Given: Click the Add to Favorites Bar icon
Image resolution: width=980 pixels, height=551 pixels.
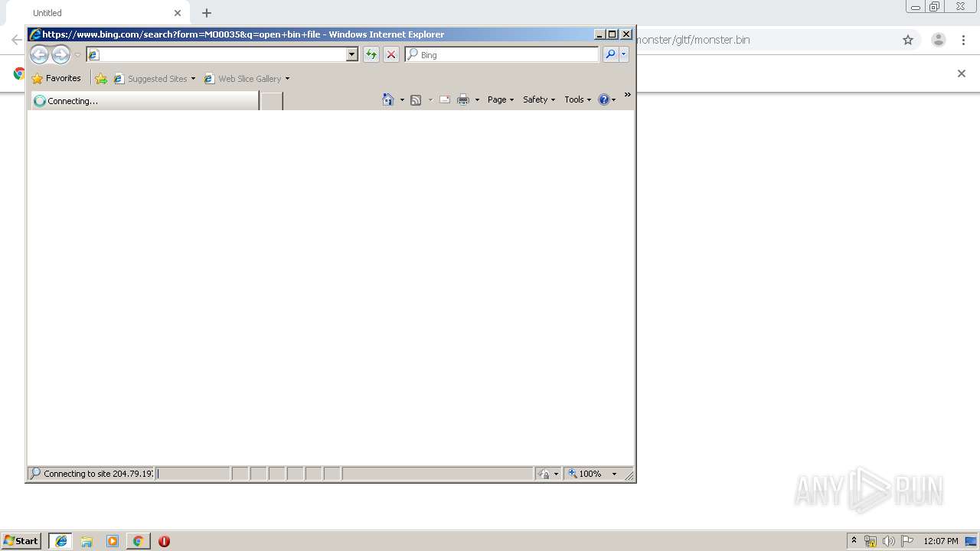Looking at the screenshot, I should pyautogui.click(x=101, y=78).
